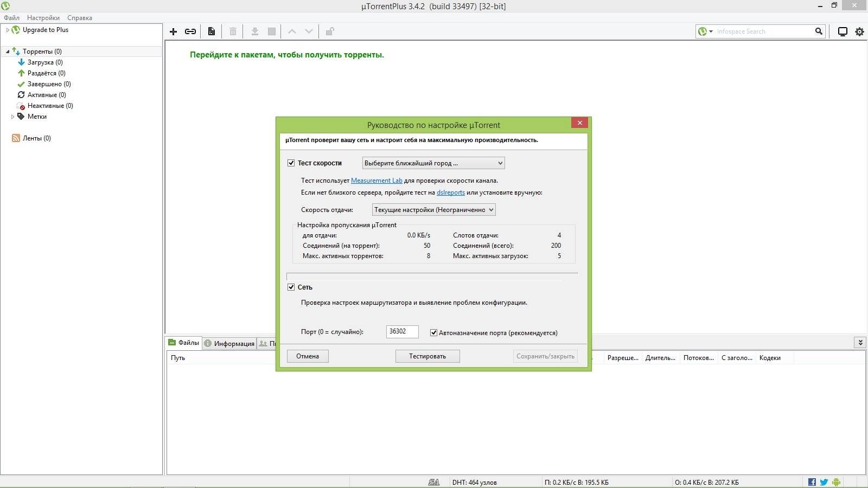868x488 pixels.
Task: Click the Start download arrow icon
Action: pos(254,31)
